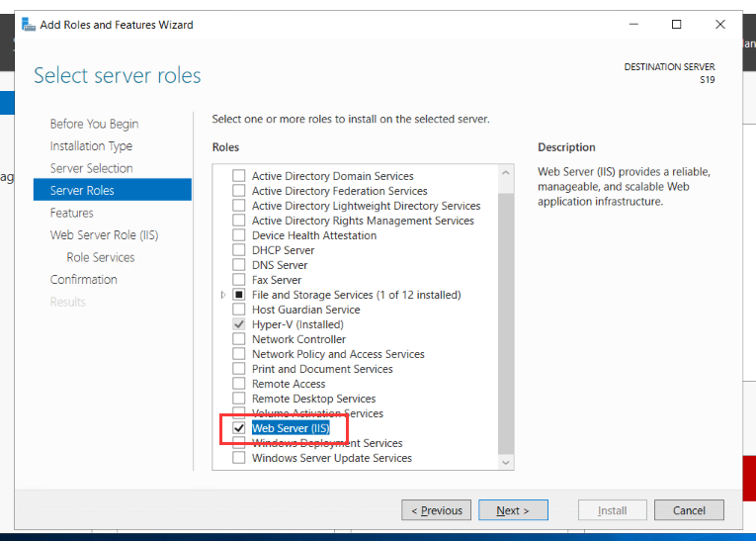Uncheck the Web Server (IIS) checkbox
Screen dimensions: 756x541
pos(239,428)
